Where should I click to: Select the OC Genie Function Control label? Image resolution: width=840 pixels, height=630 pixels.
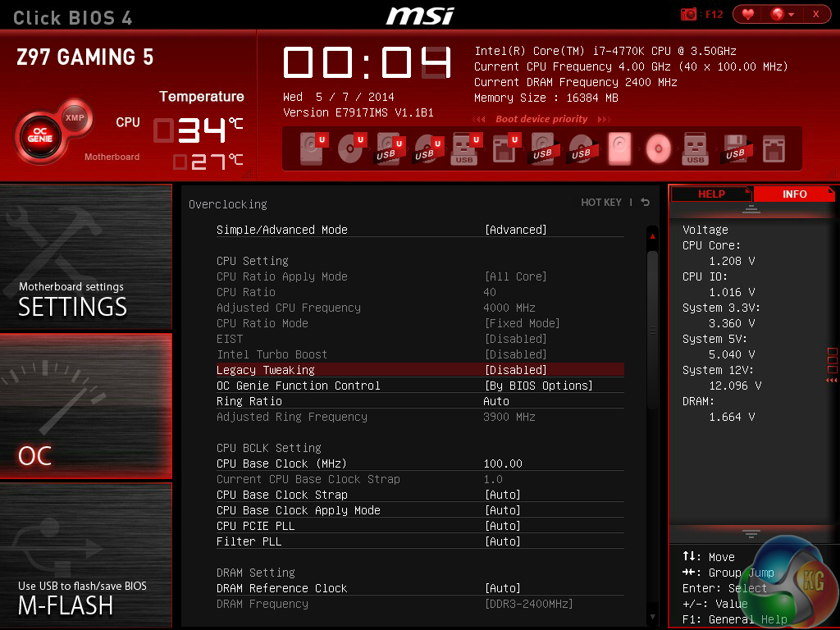click(299, 386)
